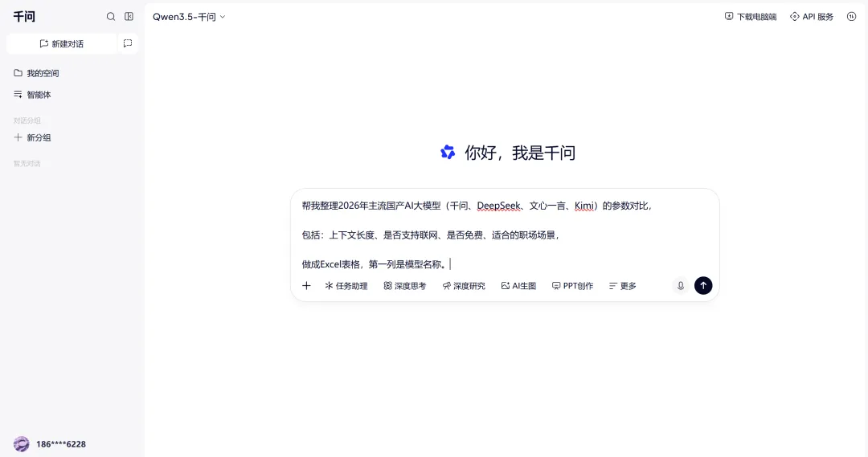Click inside the prompt text input area

(x=504, y=235)
